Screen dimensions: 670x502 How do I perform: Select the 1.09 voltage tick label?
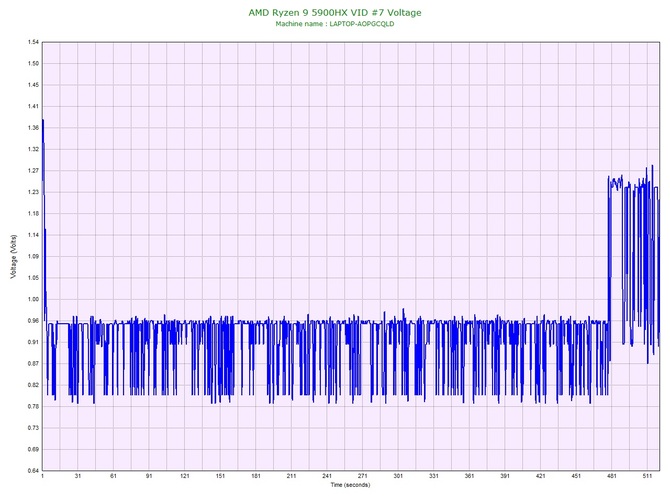click(x=33, y=257)
